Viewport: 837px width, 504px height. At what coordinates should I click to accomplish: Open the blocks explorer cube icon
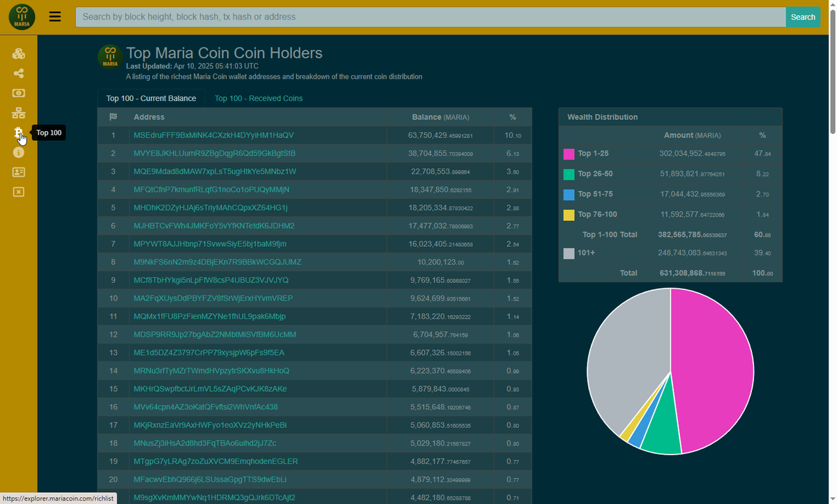(x=19, y=53)
